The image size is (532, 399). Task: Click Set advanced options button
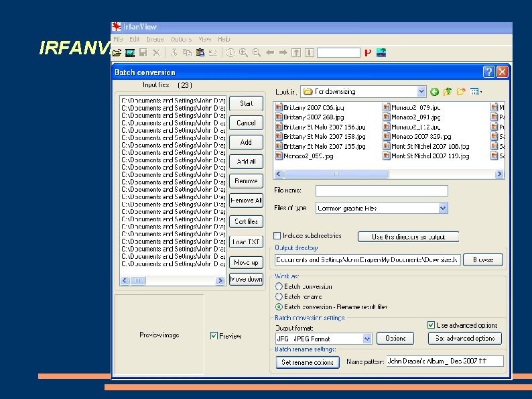click(465, 338)
